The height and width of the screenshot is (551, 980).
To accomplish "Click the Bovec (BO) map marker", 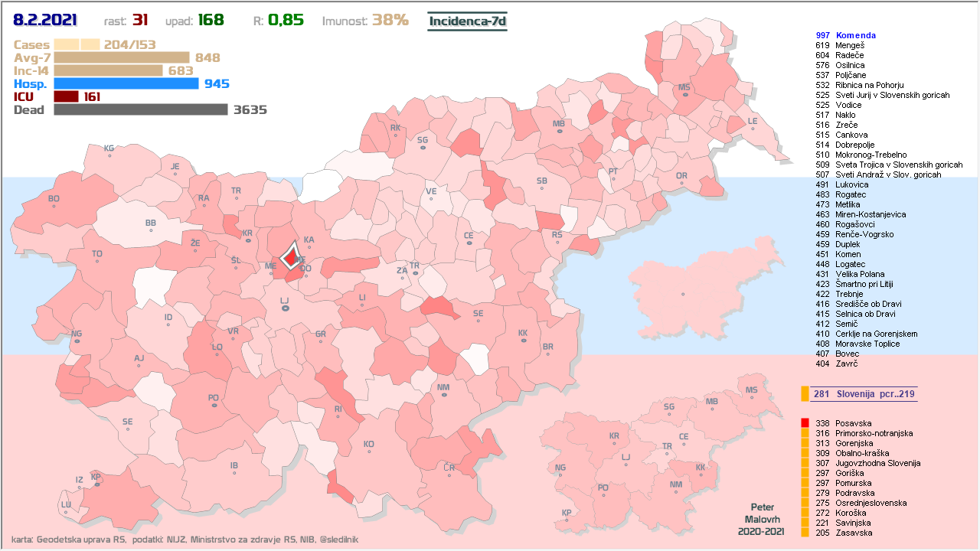I will click(x=54, y=206).
